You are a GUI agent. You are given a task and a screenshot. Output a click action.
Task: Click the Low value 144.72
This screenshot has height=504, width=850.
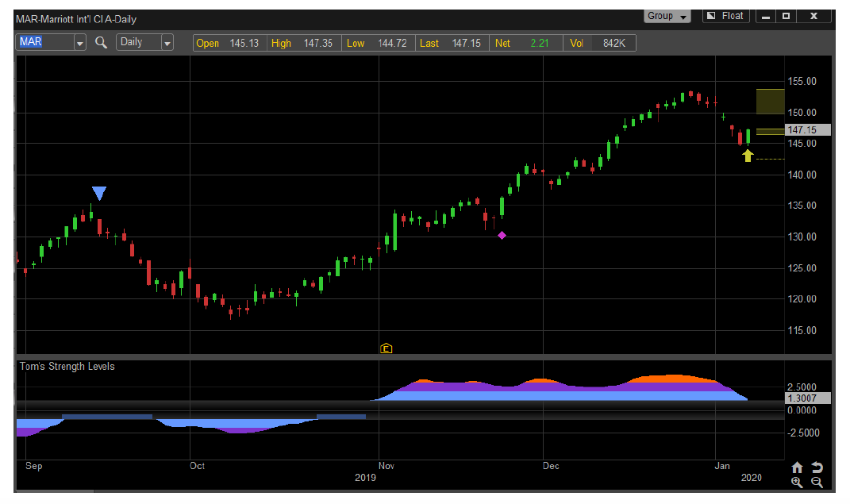click(392, 44)
